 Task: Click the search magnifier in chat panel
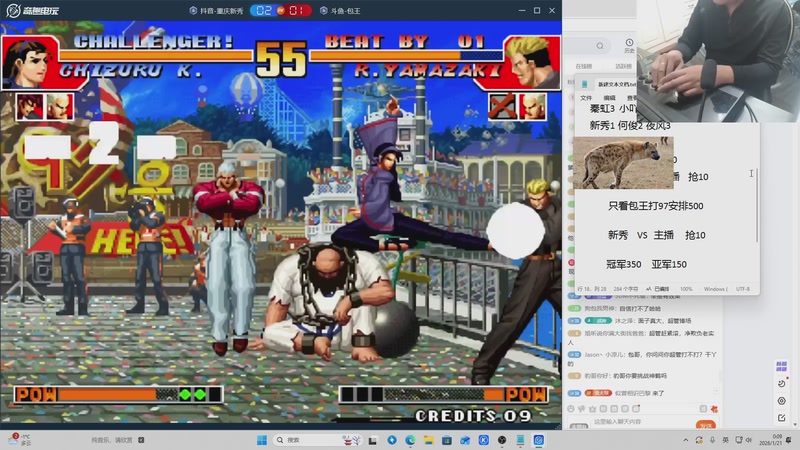(x=600, y=46)
